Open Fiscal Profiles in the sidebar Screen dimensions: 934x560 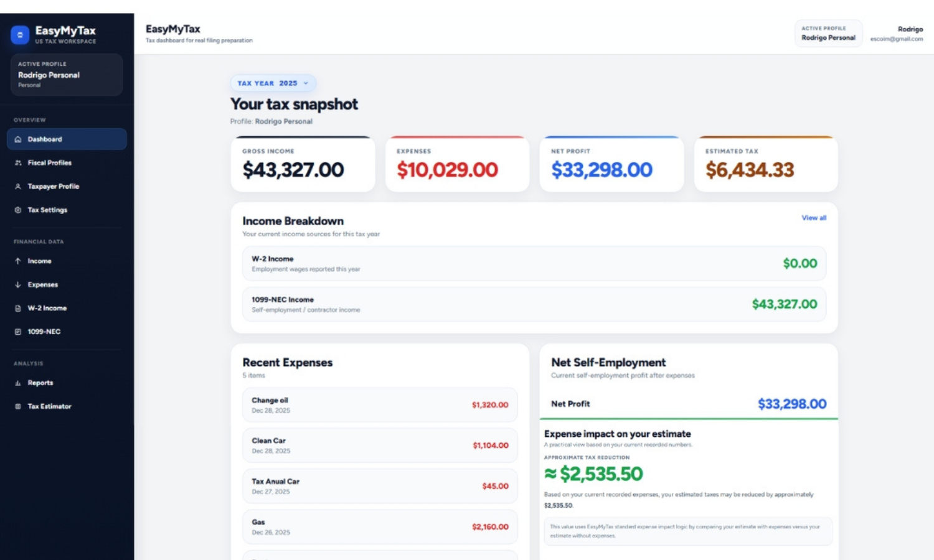click(x=67, y=163)
